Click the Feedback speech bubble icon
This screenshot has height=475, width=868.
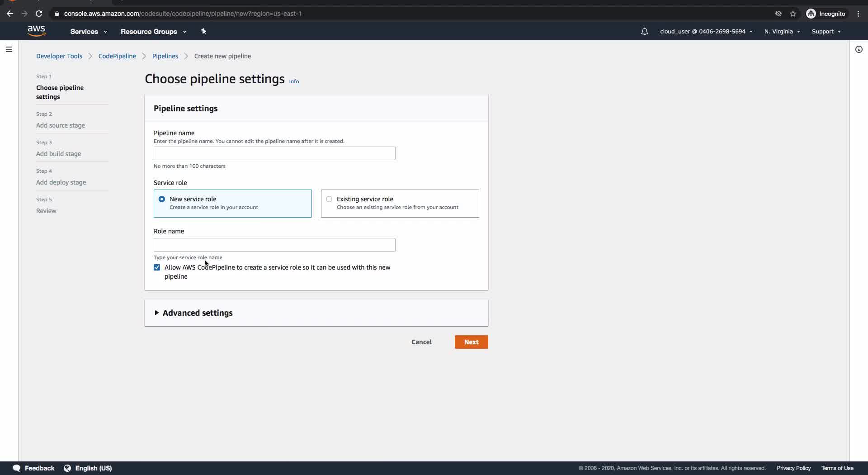[x=17, y=468]
